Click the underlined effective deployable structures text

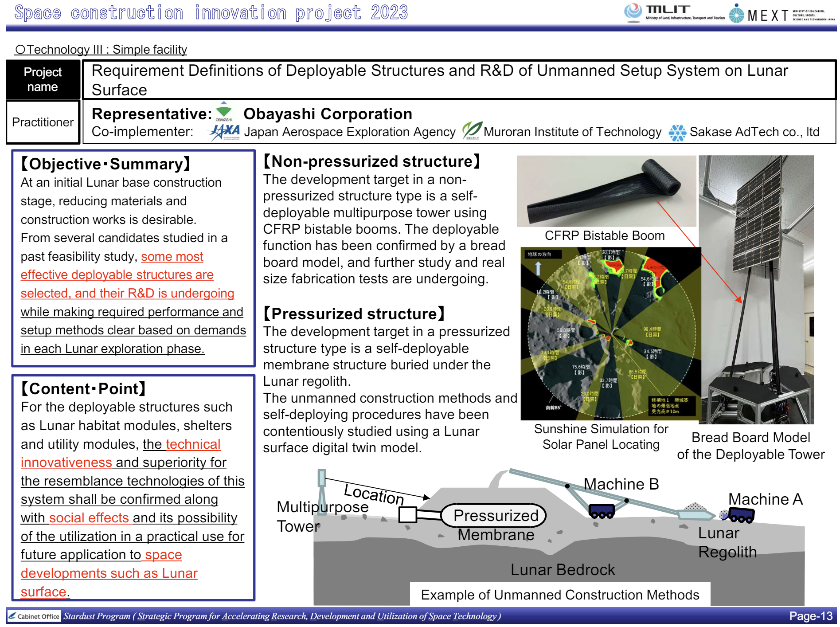(117, 274)
